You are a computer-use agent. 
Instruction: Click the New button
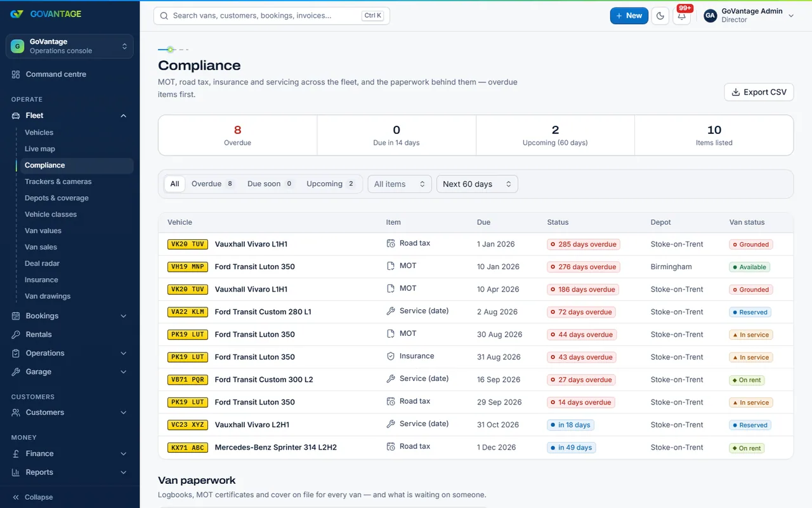click(x=629, y=16)
